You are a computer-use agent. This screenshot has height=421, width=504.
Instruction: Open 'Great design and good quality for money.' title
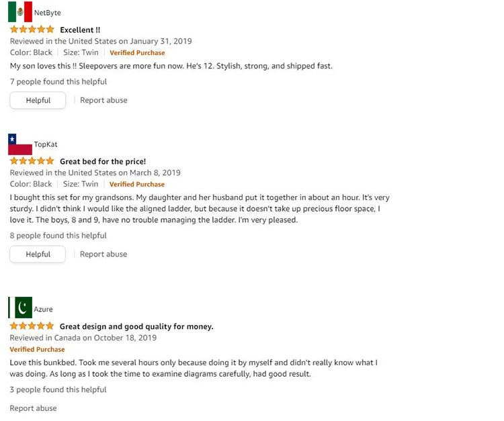[x=136, y=326]
